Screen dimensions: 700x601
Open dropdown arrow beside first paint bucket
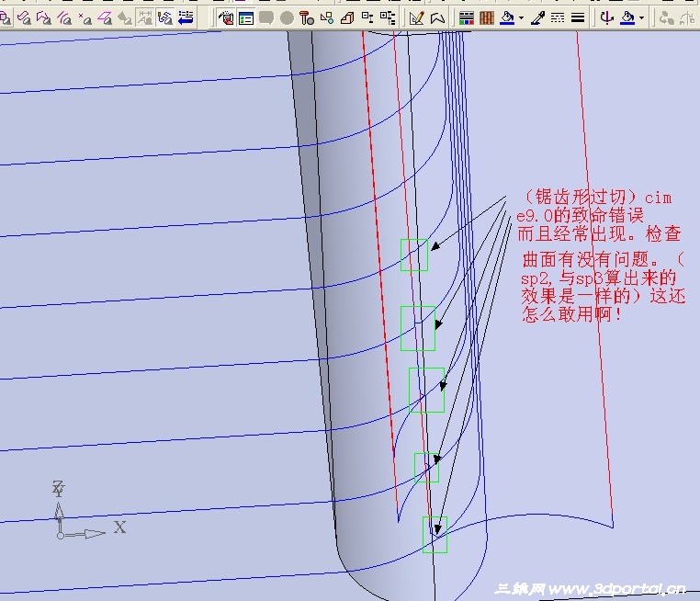coord(521,17)
